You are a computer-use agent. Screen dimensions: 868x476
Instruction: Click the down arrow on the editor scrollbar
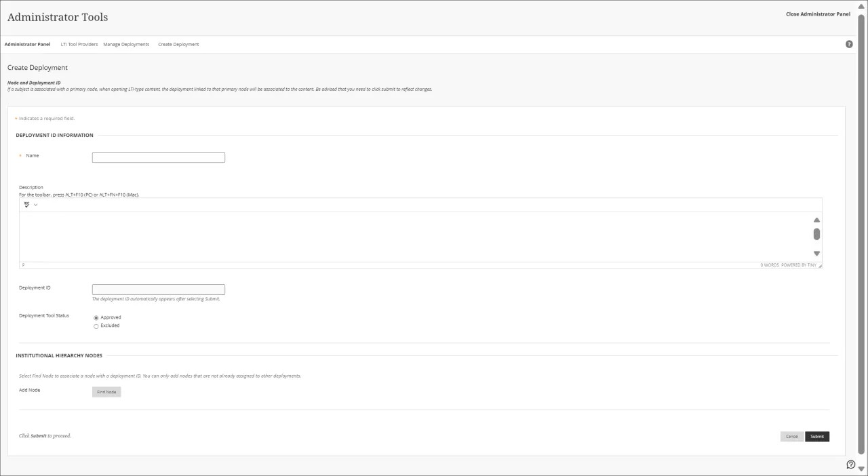click(x=816, y=253)
